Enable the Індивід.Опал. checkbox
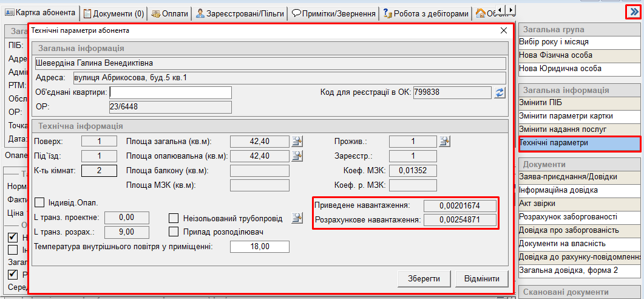The height and width of the screenshot is (299, 644). pos(40,202)
